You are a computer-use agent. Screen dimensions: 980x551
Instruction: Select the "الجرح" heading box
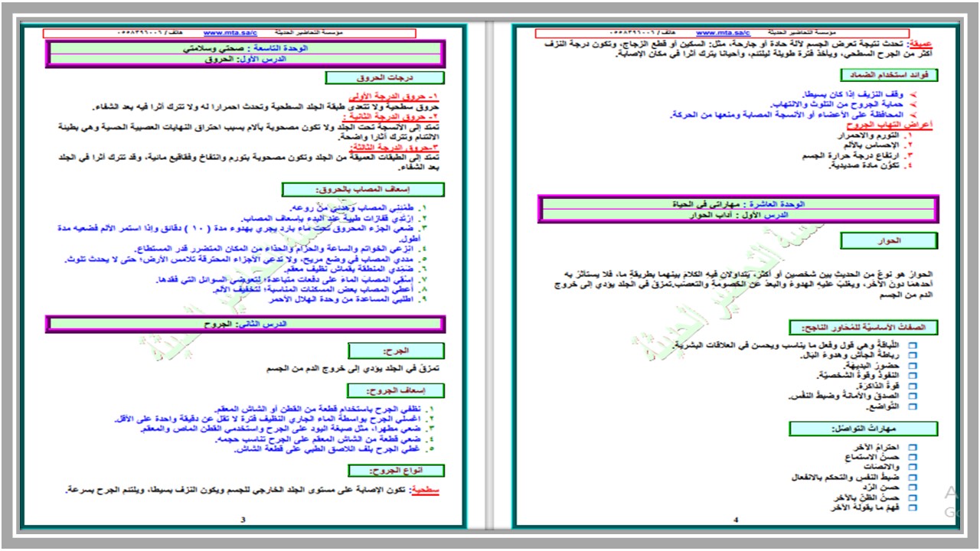[396, 350]
